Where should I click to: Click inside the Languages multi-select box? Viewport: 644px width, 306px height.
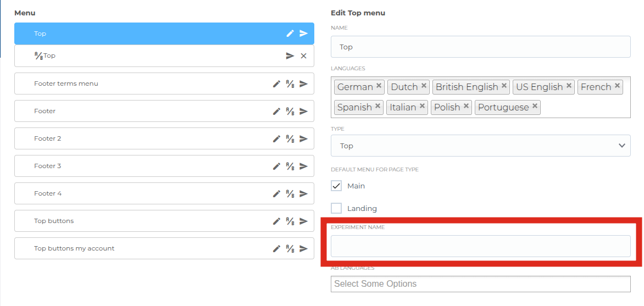pyautogui.click(x=582, y=108)
